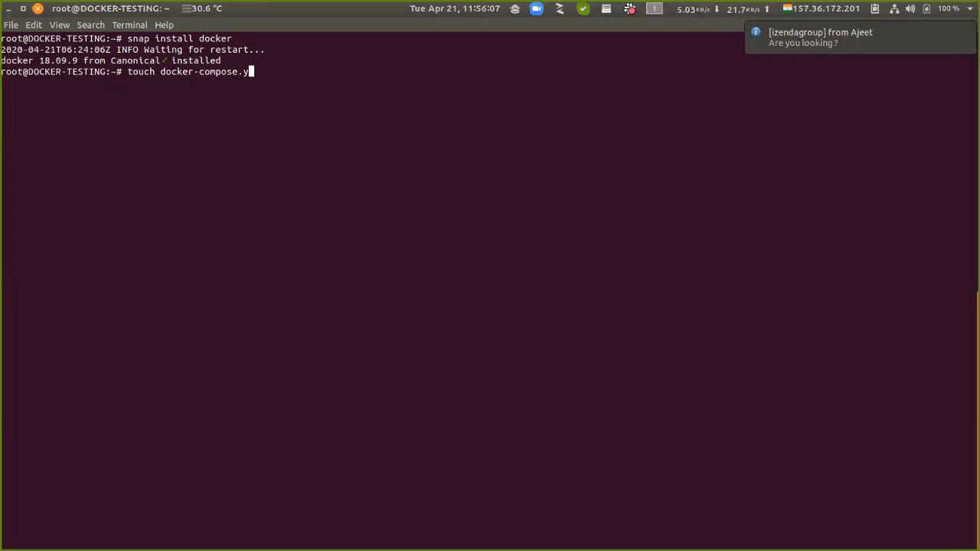Open the Edit menu

click(34, 24)
